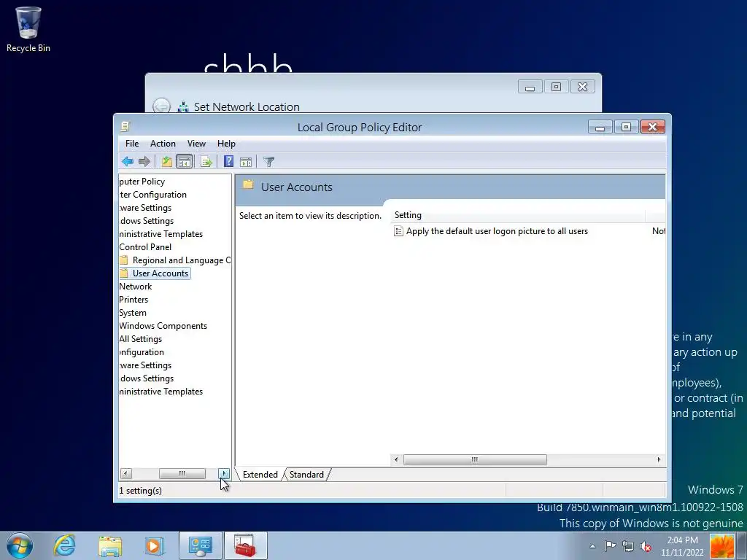Go up one level with folder icon
The height and width of the screenshot is (560, 747).
tap(166, 162)
